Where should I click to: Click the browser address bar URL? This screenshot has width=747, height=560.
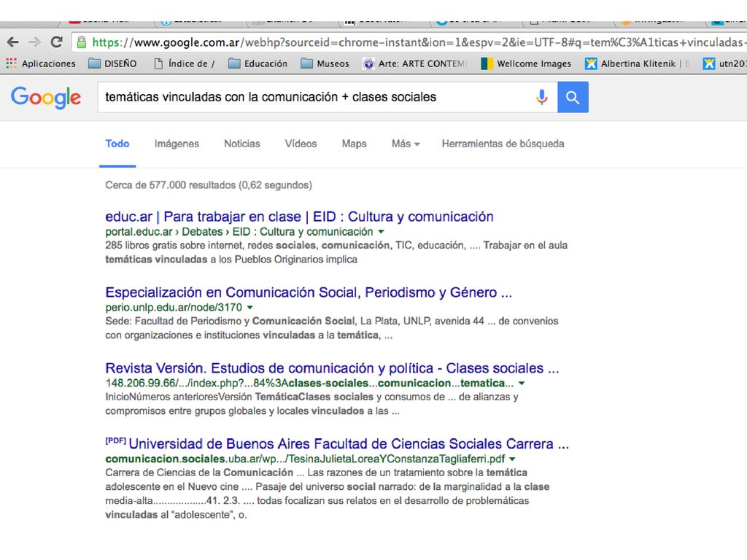410,42
